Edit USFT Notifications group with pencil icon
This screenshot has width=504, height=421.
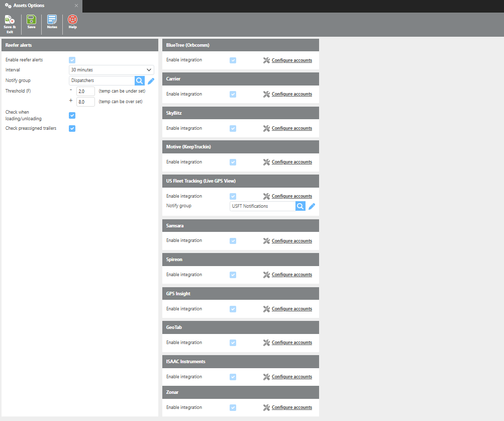(x=312, y=206)
